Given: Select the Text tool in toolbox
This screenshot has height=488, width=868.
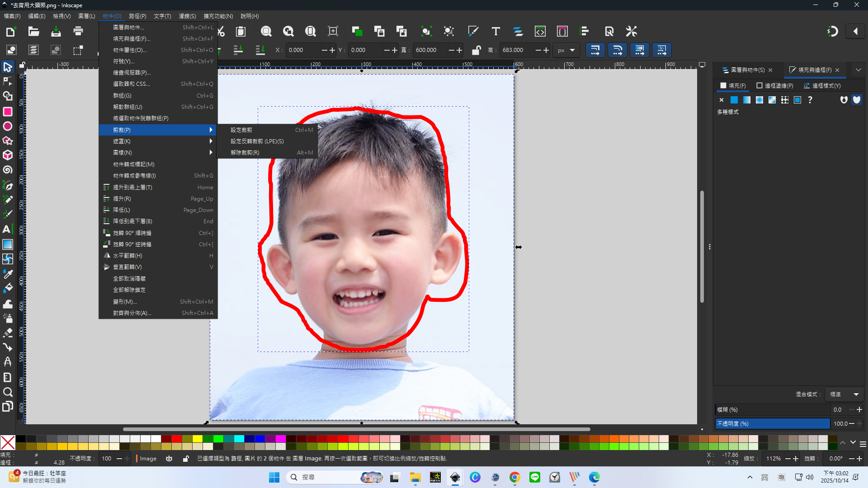Looking at the screenshot, I should pos(7,229).
